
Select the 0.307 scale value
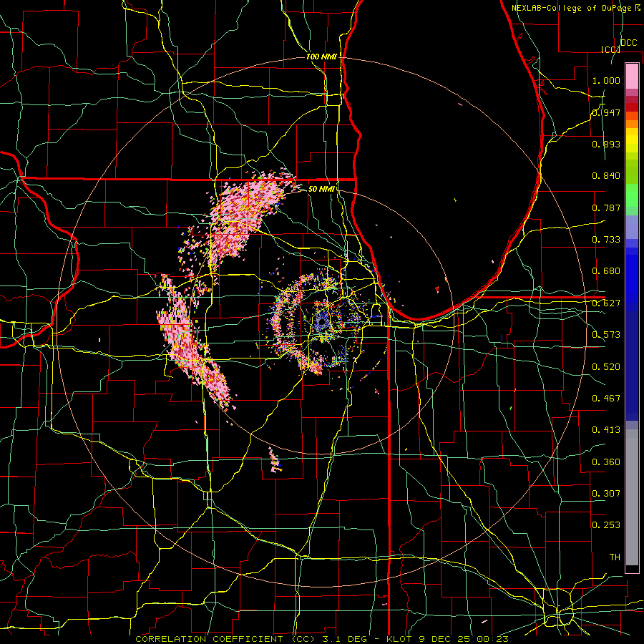(x=606, y=493)
